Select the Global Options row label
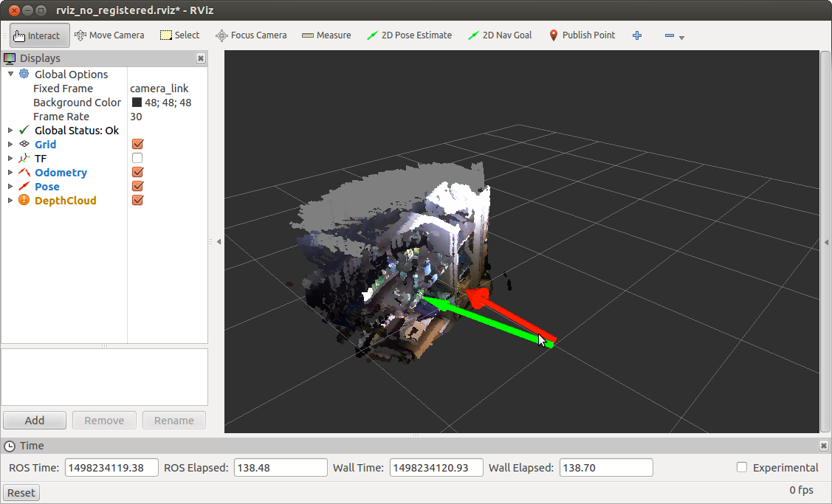 [71, 75]
